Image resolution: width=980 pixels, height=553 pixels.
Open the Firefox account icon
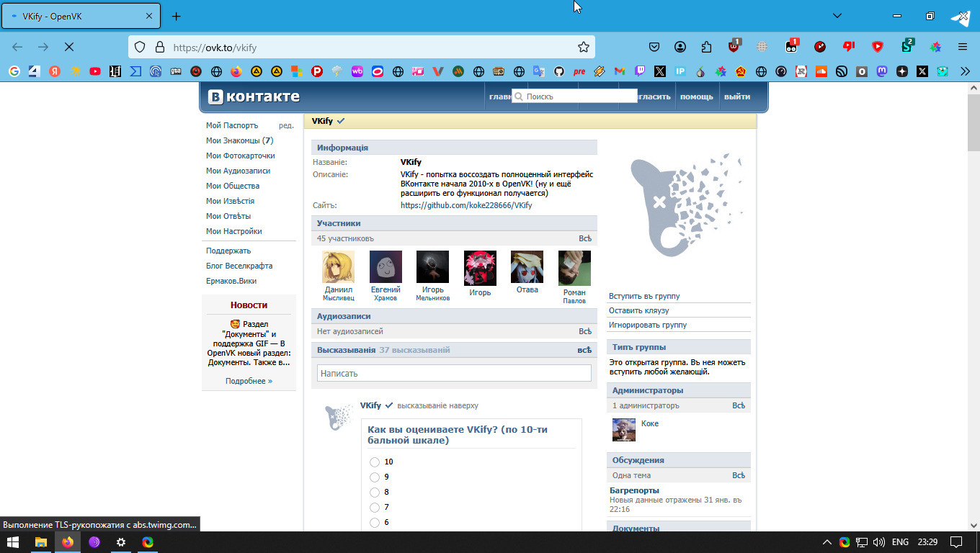click(x=680, y=47)
